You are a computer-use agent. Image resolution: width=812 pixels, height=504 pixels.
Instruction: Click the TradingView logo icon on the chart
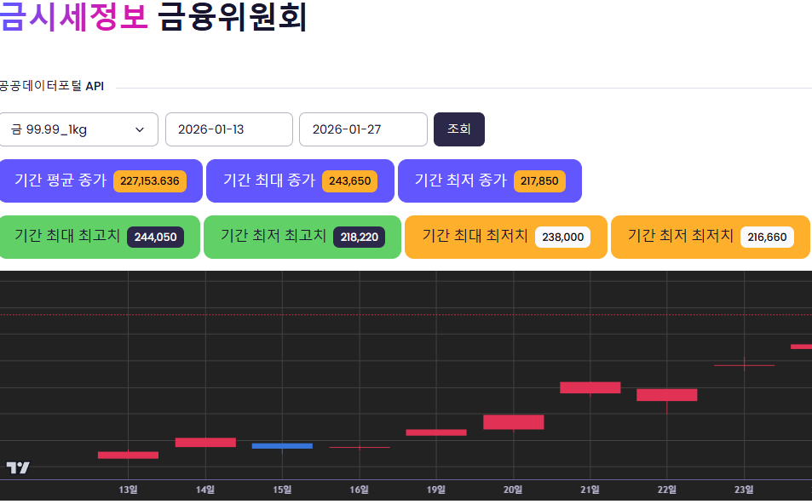tap(19, 467)
